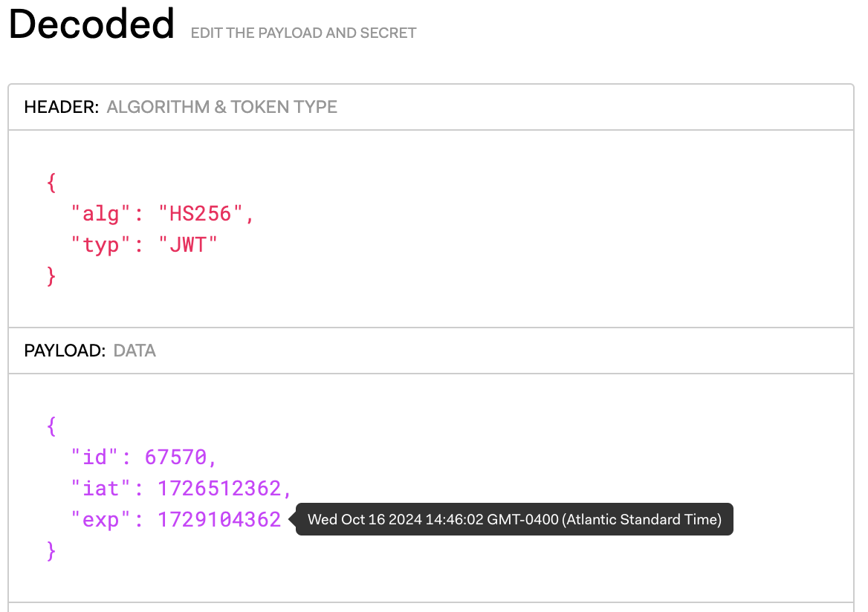Click the exp timestamp 1729104362

[x=218, y=519]
